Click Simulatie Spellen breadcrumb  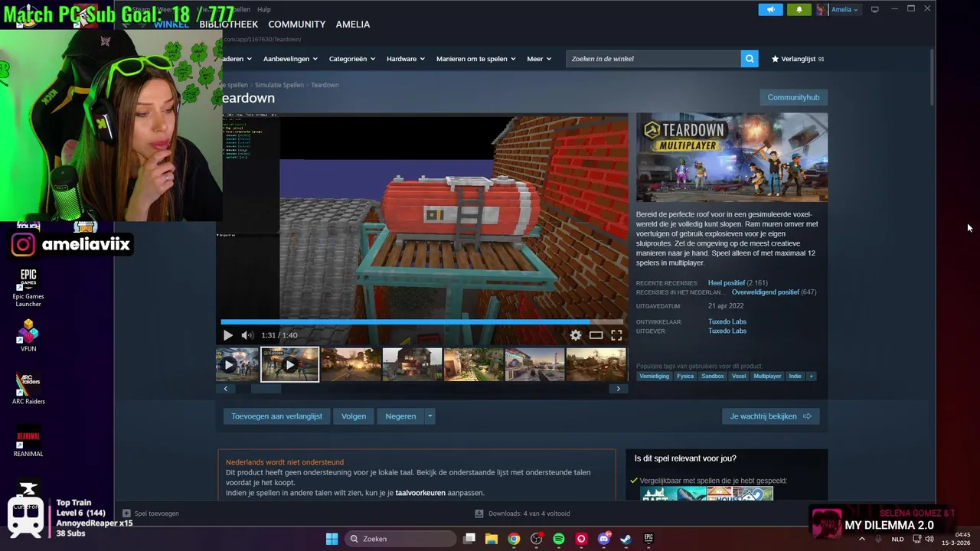click(279, 85)
